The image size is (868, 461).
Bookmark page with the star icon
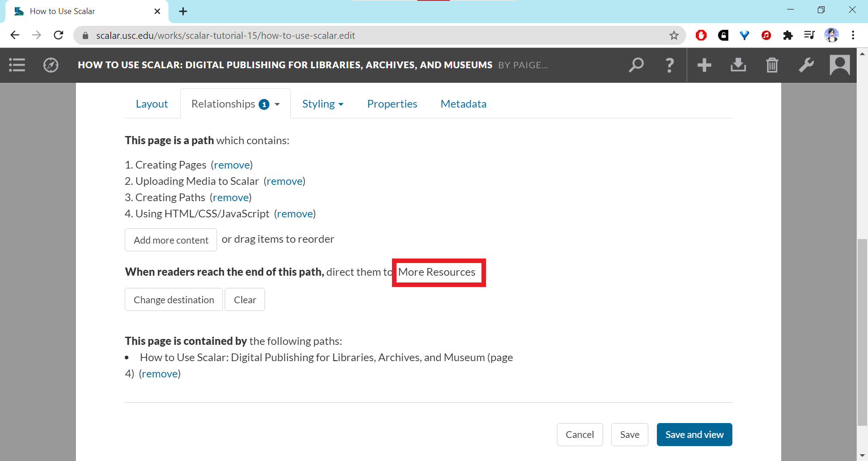click(x=674, y=35)
